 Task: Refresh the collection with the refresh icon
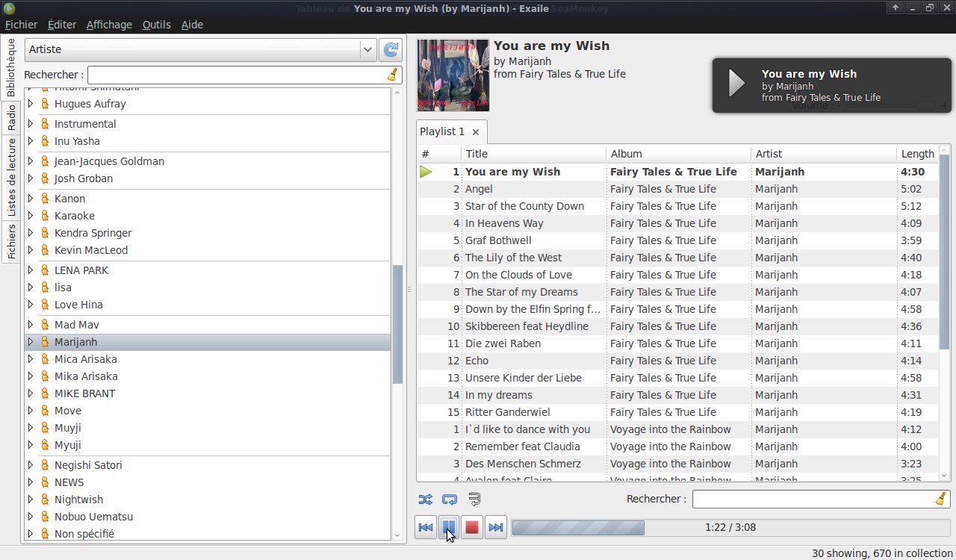point(390,49)
